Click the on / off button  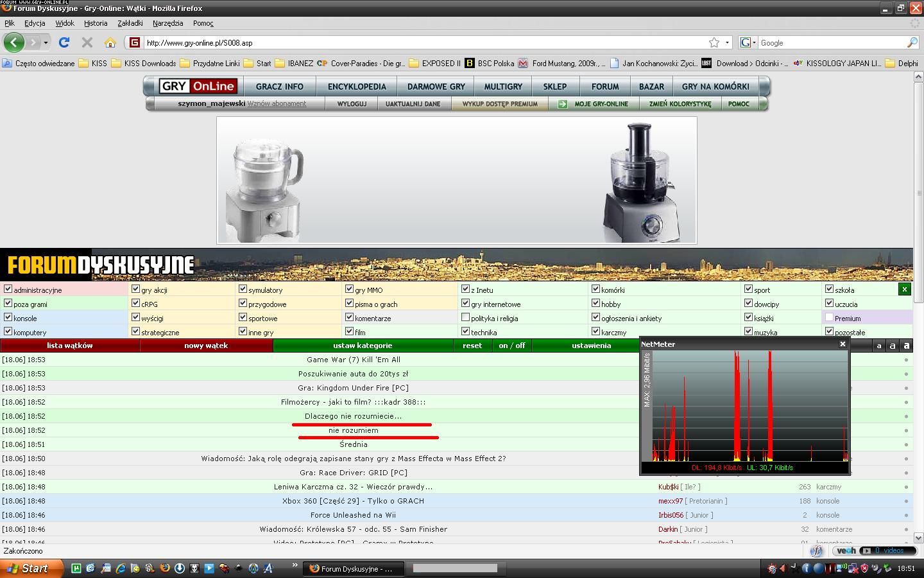coord(512,346)
